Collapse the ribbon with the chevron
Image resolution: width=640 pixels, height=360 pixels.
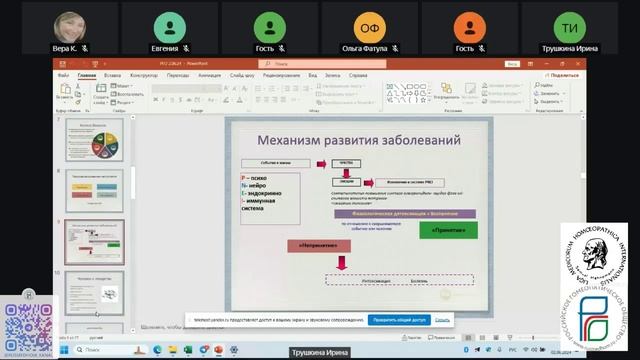click(581, 111)
